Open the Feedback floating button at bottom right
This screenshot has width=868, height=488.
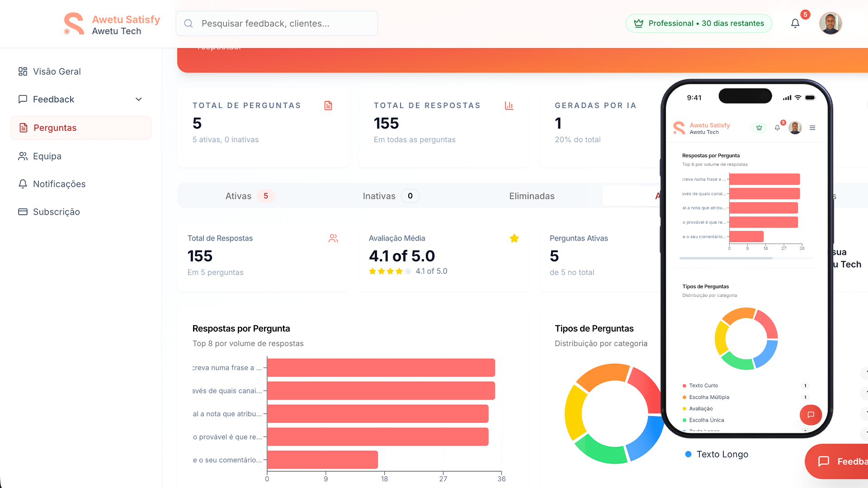coord(837,461)
